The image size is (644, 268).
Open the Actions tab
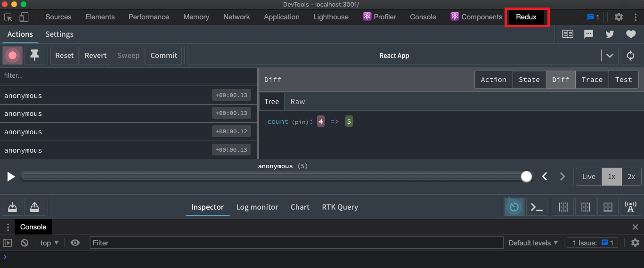coord(20,34)
